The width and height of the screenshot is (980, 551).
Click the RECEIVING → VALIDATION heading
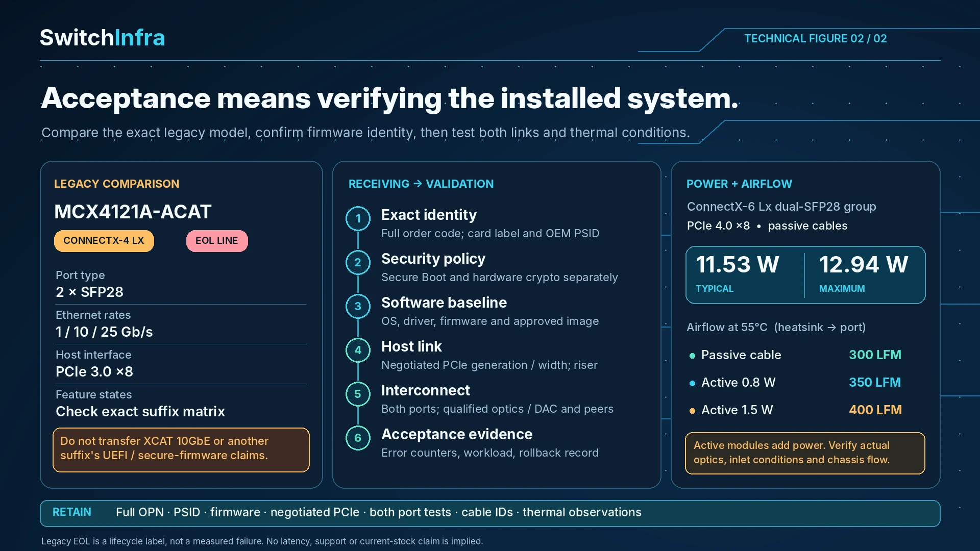[x=421, y=184]
